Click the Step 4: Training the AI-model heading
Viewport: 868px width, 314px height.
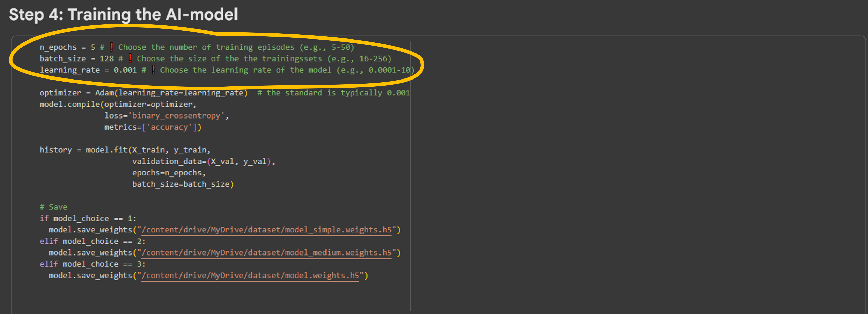(123, 15)
